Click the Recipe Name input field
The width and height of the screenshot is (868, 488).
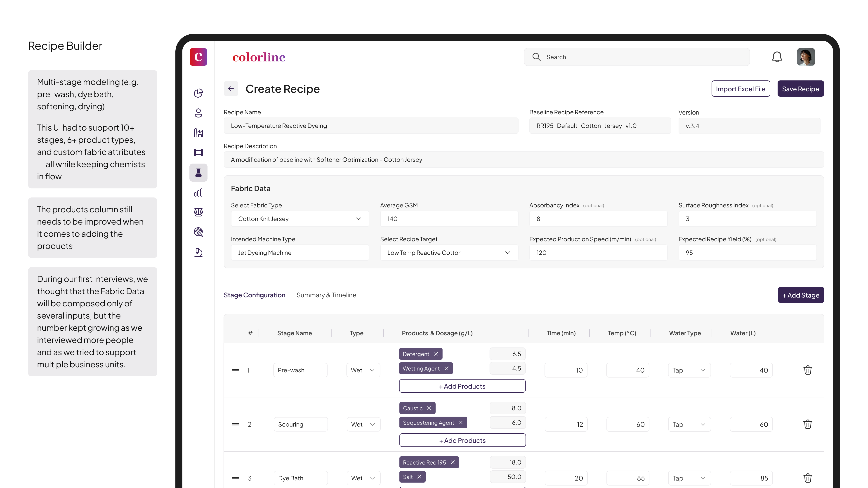(x=371, y=126)
